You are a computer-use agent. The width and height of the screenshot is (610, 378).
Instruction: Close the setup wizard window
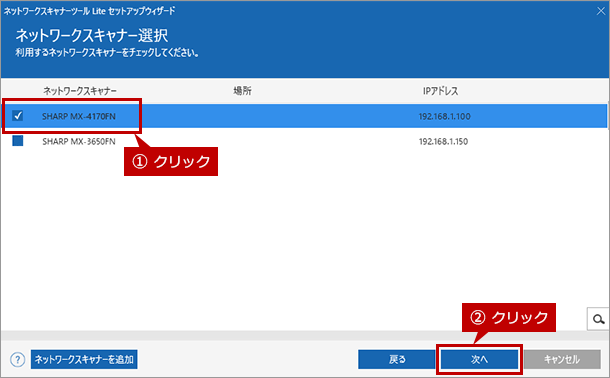point(601,11)
